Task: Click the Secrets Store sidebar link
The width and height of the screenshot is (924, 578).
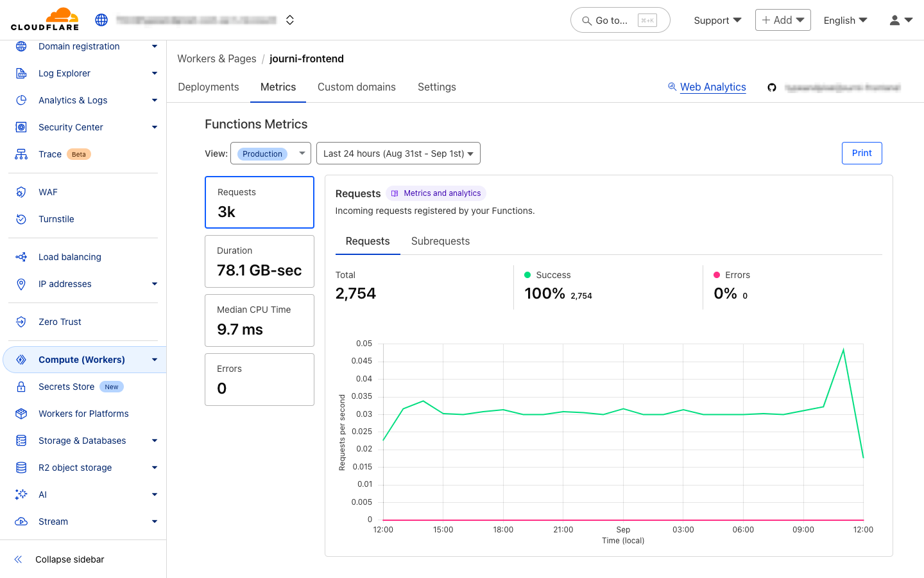Action: [x=67, y=387]
